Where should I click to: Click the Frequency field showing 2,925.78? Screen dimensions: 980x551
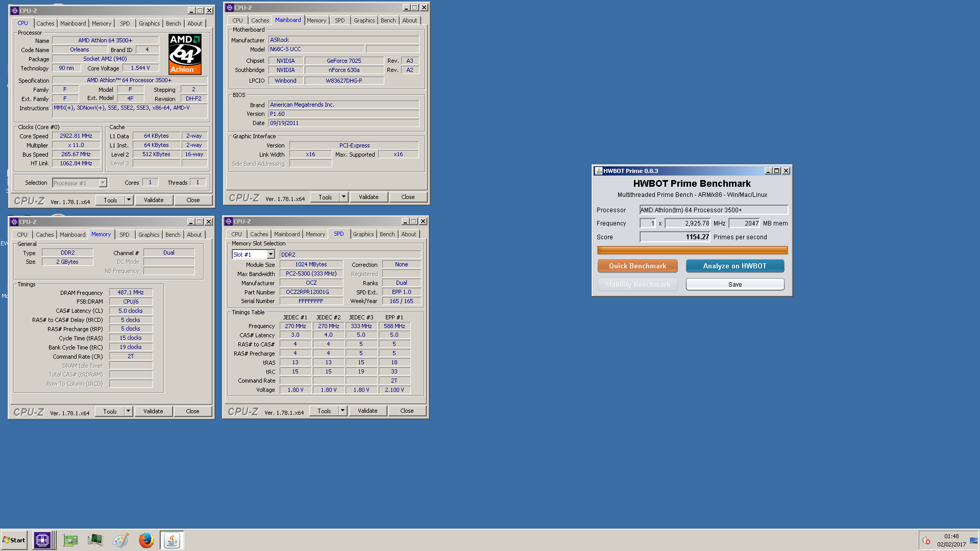pyautogui.click(x=688, y=223)
